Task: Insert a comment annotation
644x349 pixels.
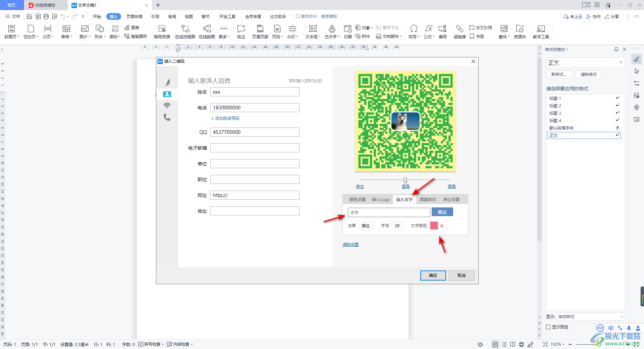Action: pos(241,32)
